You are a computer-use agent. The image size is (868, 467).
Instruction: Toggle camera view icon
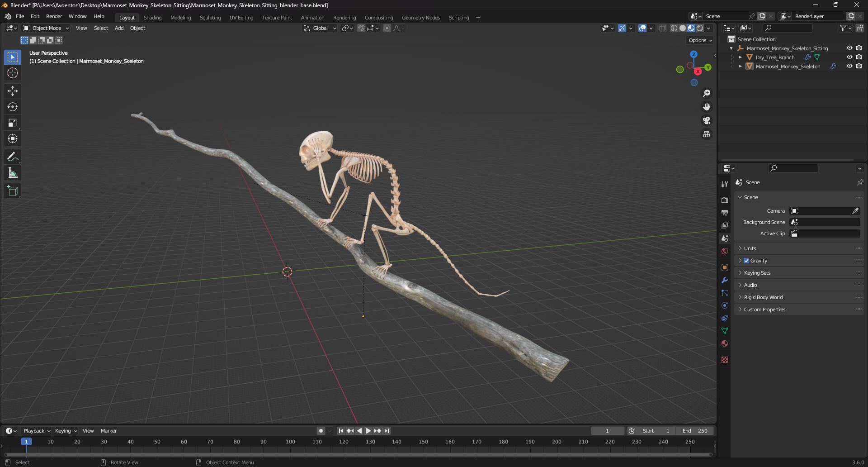click(x=706, y=120)
